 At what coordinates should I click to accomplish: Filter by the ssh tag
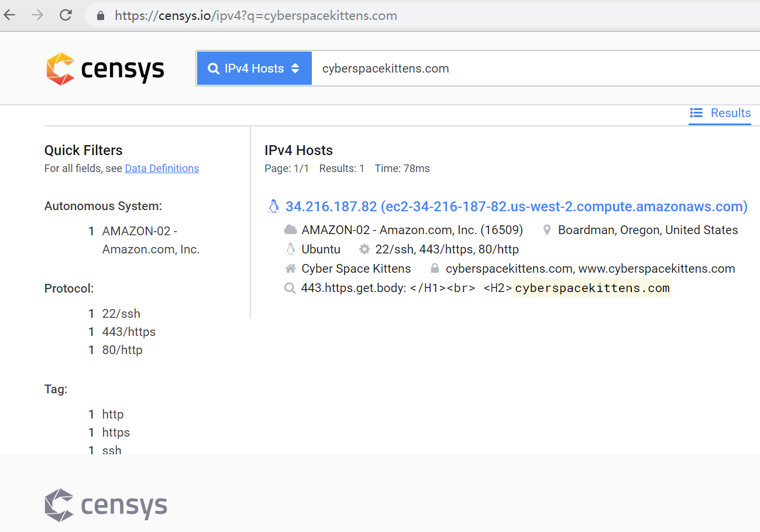coord(112,449)
